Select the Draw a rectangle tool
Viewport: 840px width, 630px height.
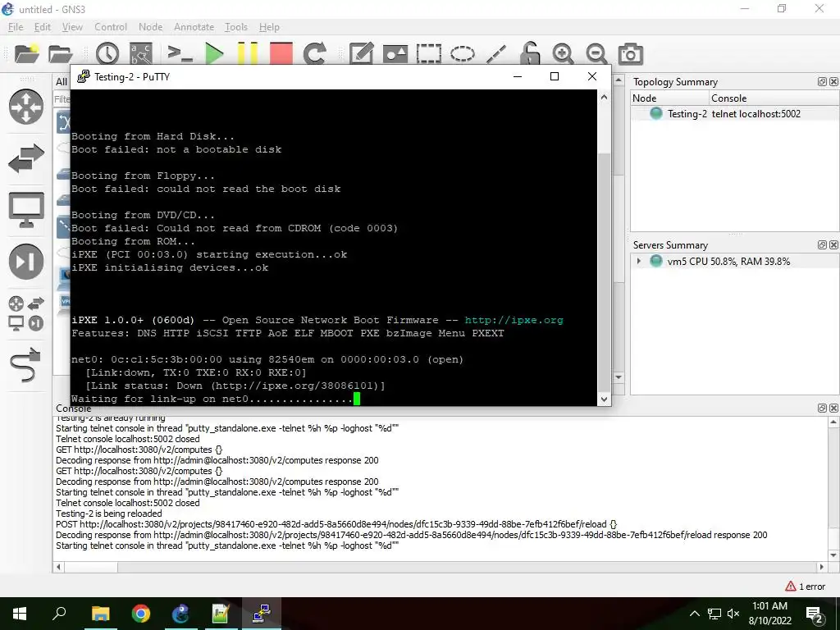(428, 53)
